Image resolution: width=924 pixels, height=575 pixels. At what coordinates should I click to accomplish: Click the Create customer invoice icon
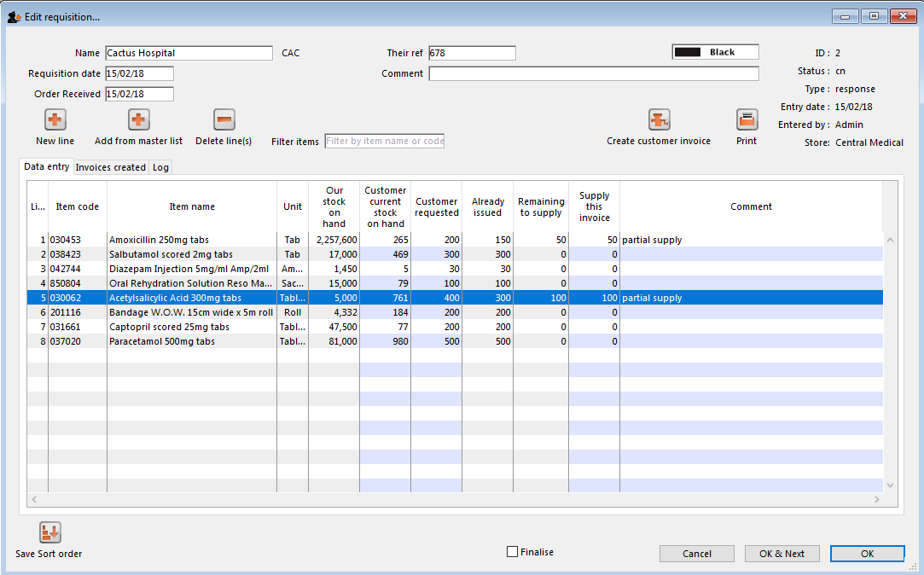[x=659, y=119]
